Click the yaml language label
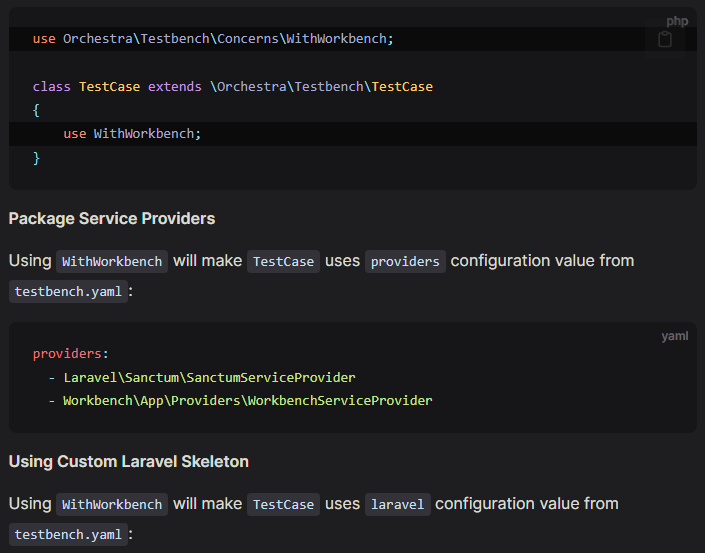 [x=674, y=336]
